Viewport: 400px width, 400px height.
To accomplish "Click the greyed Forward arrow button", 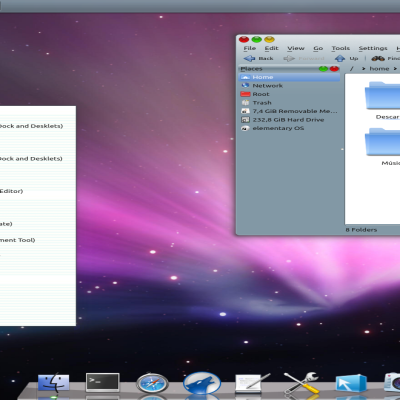I will click(304, 58).
